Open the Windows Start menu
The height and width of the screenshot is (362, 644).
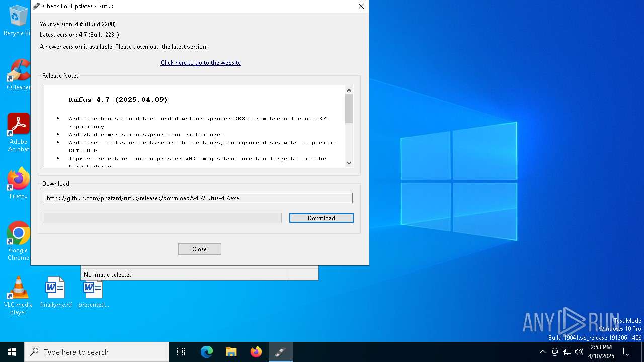(12, 352)
